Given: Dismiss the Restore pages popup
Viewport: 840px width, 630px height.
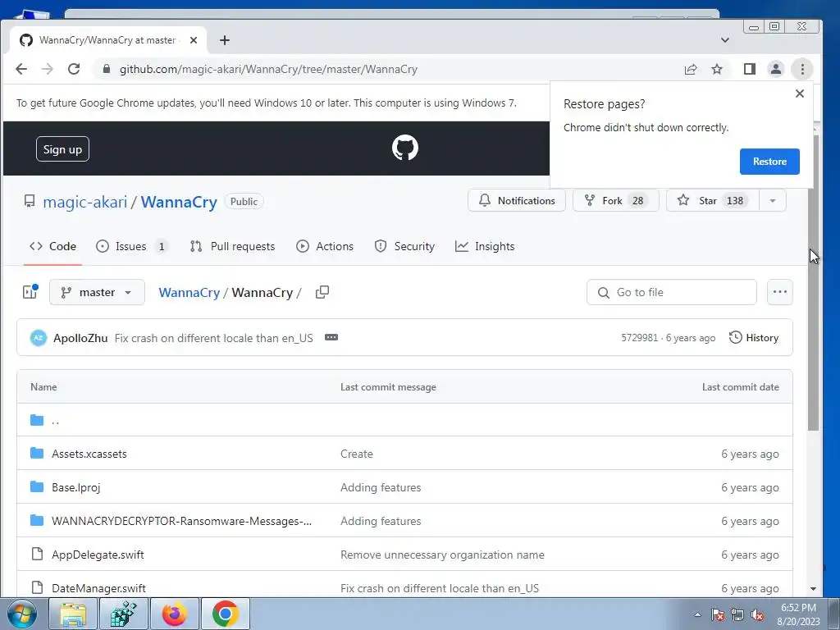Looking at the screenshot, I should pyautogui.click(x=800, y=94).
